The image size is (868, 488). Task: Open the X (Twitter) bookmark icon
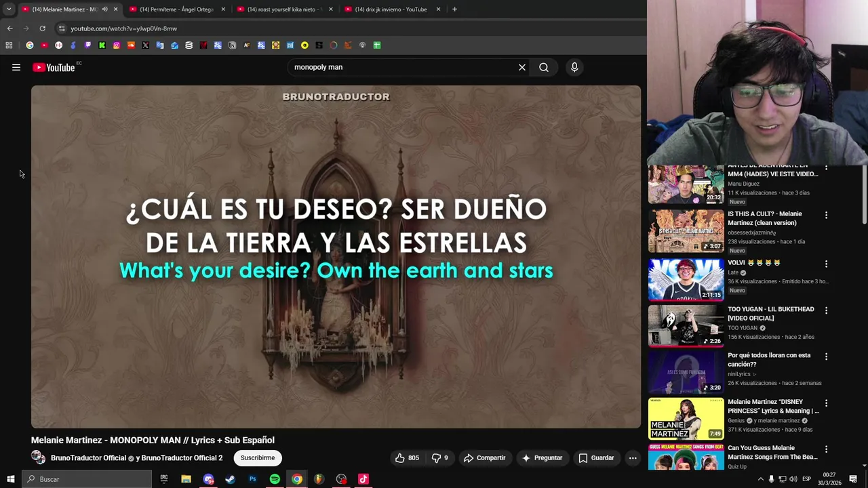tap(145, 45)
